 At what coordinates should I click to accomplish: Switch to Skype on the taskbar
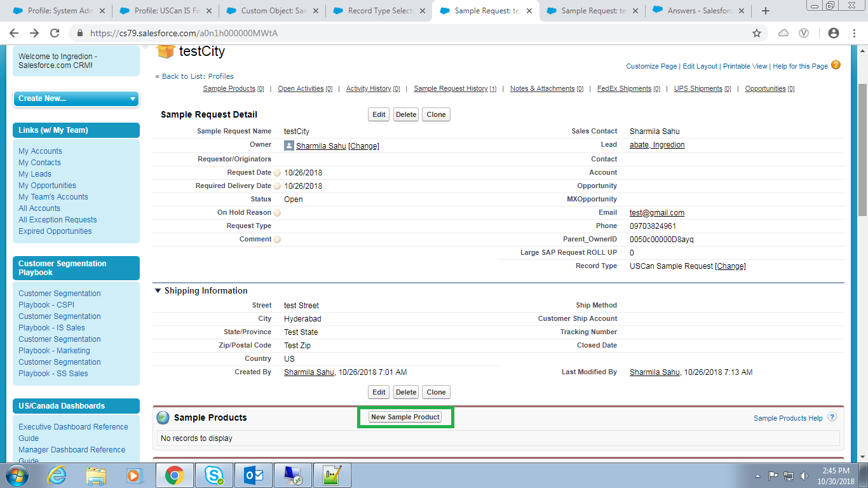214,475
